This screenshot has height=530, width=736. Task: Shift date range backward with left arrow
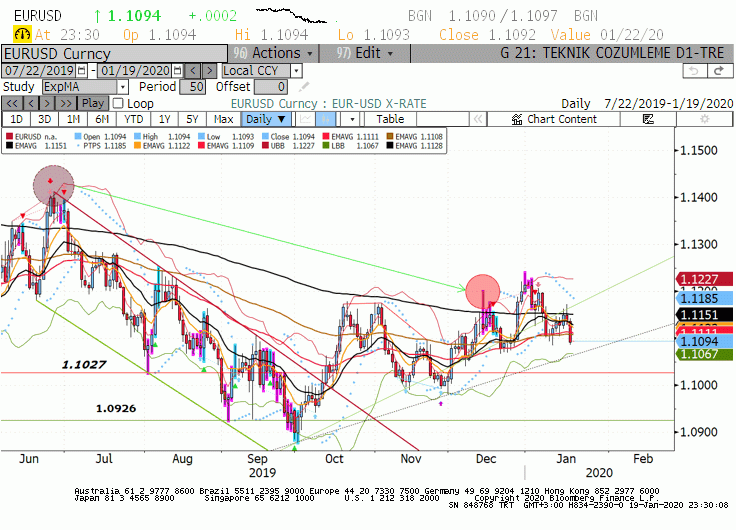(x=193, y=71)
